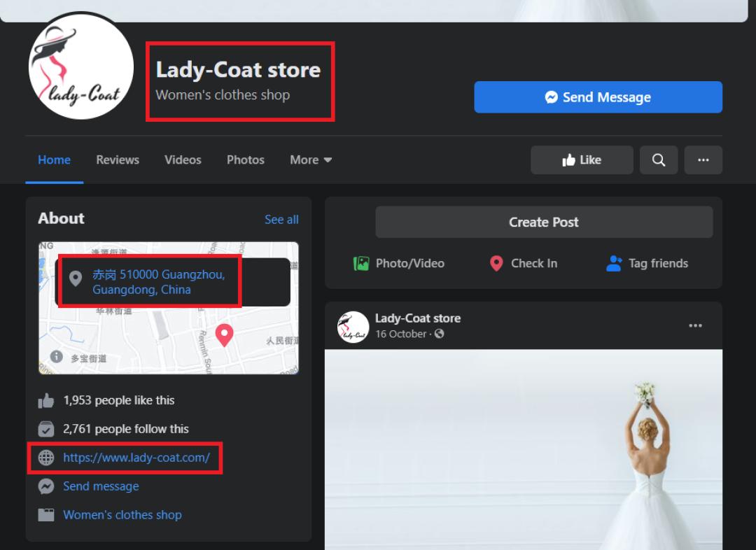Screen dimensions: 756x550
Task: Switch to the Home tab
Action: (x=54, y=160)
